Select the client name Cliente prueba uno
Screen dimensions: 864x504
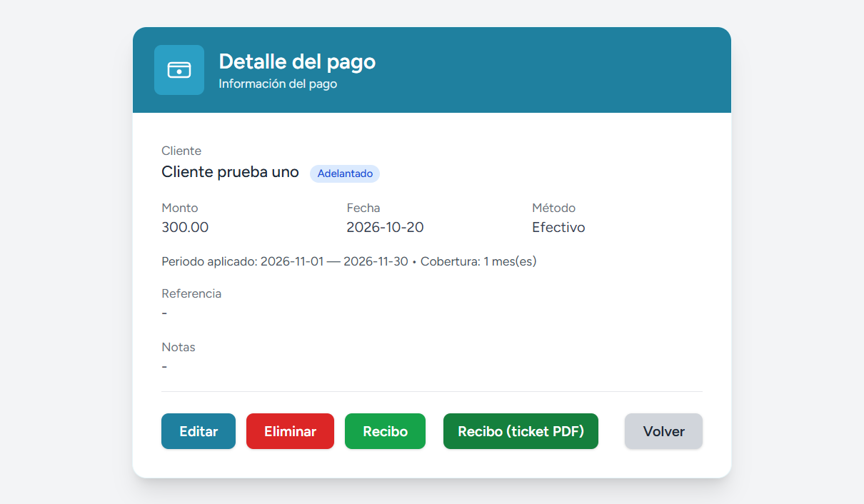point(230,172)
